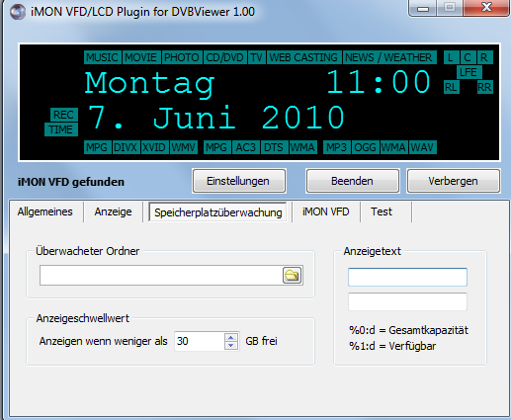Browse for folder using the folder icon
The width and height of the screenshot is (511, 420).
tap(293, 275)
